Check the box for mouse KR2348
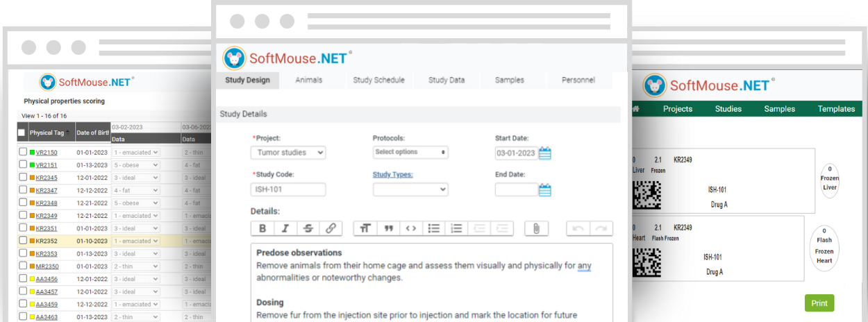Image resolution: width=868 pixels, height=322 pixels. coord(23,203)
